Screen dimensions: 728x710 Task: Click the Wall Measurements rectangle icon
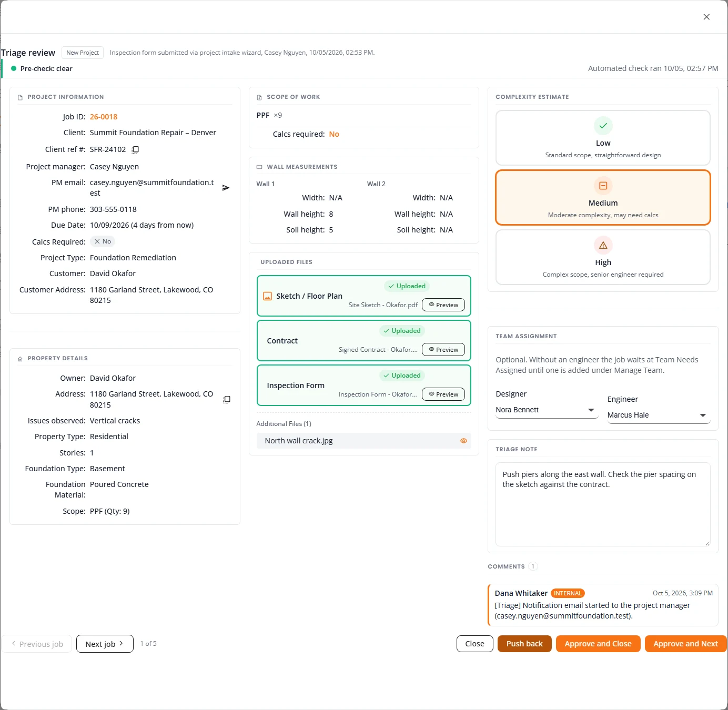259,167
